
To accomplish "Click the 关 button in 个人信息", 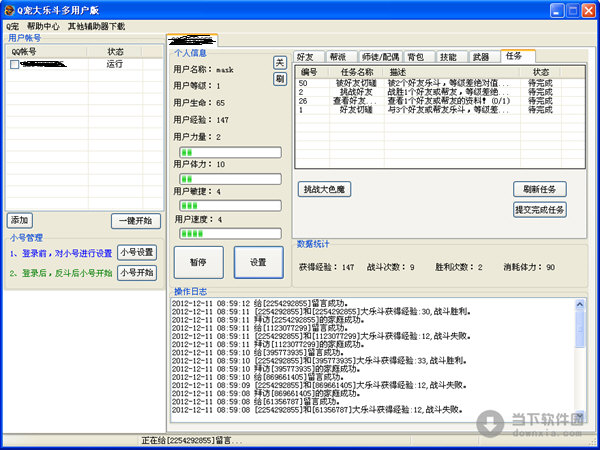I will 280,62.
